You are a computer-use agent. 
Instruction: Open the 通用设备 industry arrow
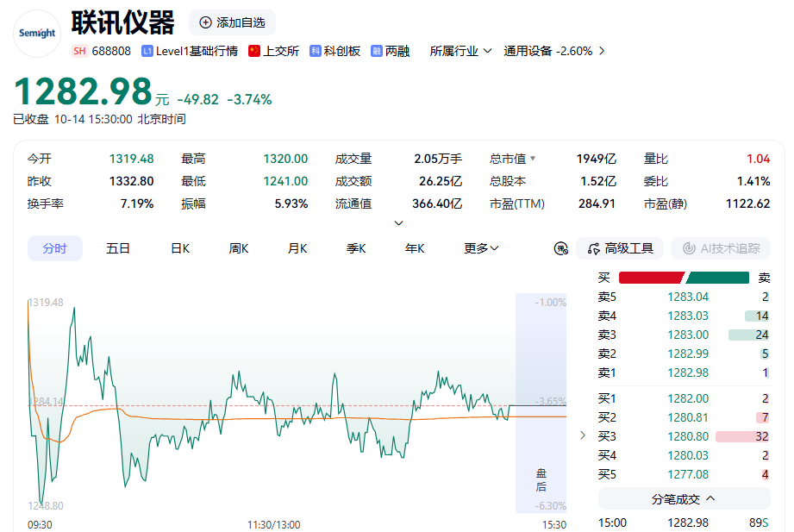(x=602, y=51)
